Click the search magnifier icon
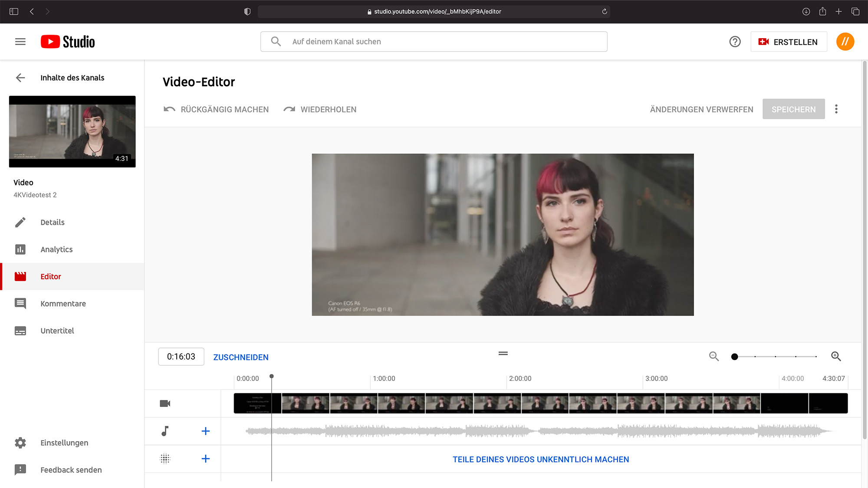This screenshot has height=488, width=868. coord(276,42)
